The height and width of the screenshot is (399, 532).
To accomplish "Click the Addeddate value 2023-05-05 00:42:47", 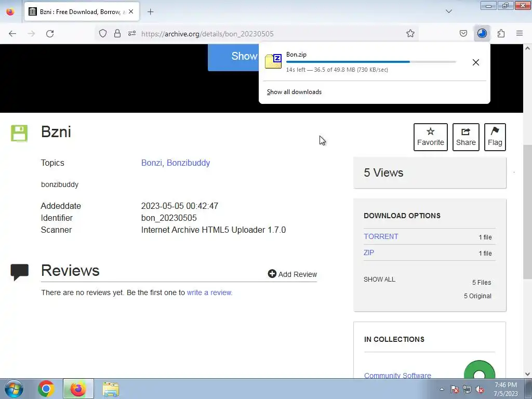I will tap(179, 206).
